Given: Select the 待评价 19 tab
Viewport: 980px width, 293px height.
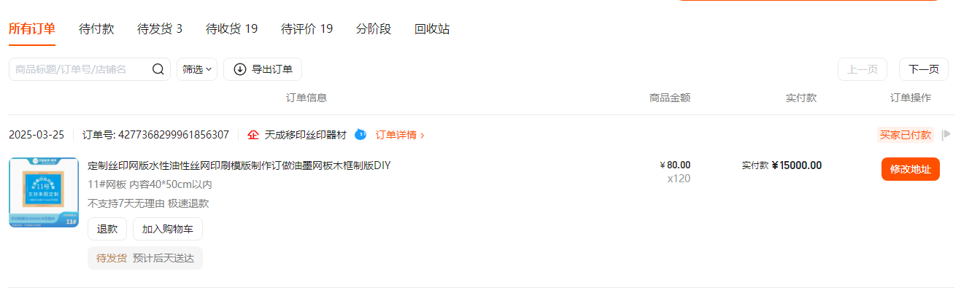Looking at the screenshot, I should click(x=307, y=29).
